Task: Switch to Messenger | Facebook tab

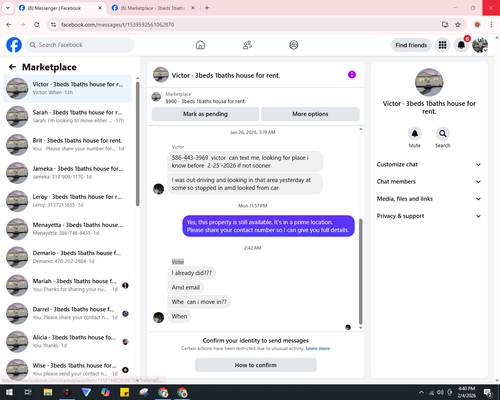Action: coord(60,8)
